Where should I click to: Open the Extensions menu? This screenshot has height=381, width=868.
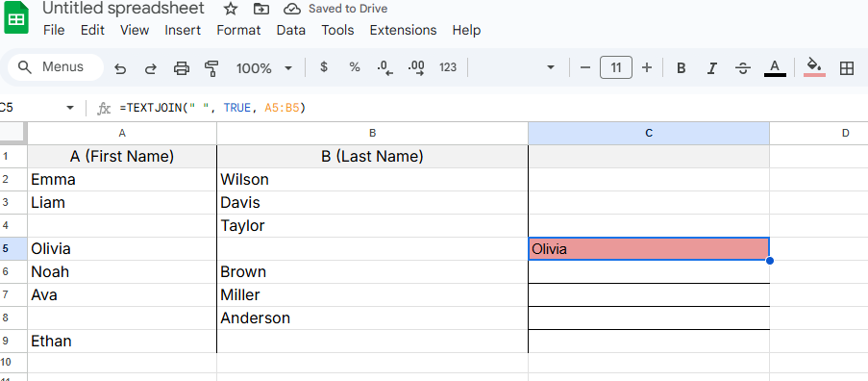pyautogui.click(x=403, y=30)
